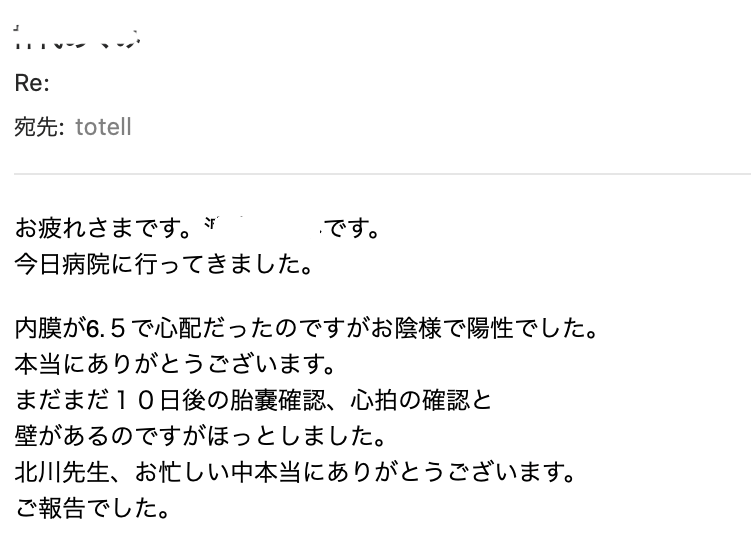Click the line starting with "本当にありがとう"
Viewport: 751px width, 554px height.
tap(175, 364)
